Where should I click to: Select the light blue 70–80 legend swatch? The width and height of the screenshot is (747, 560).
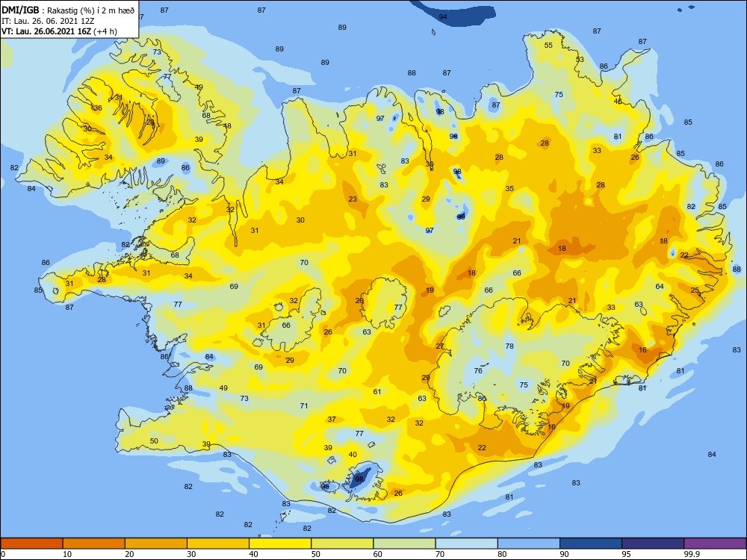(467, 544)
